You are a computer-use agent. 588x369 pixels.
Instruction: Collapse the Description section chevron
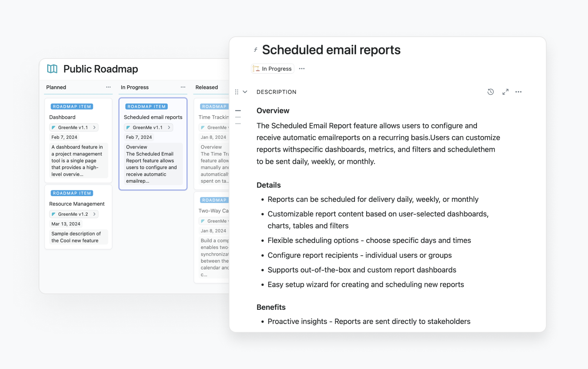[x=245, y=92]
